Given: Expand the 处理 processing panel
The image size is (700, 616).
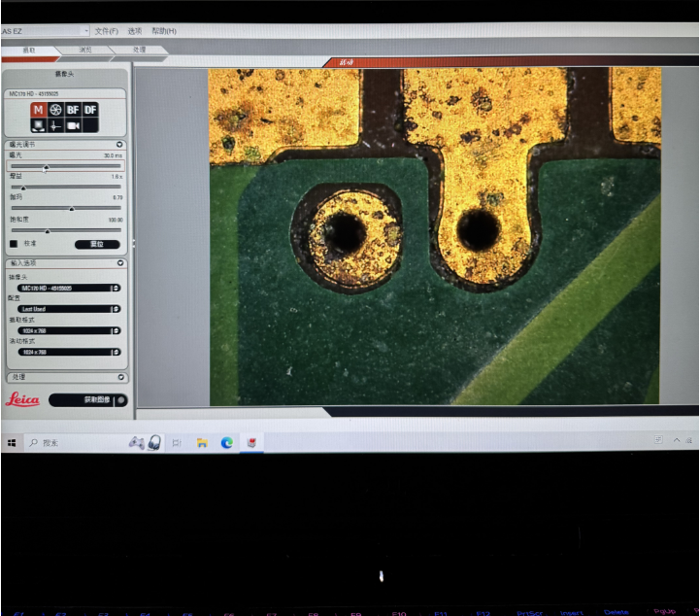Looking at the screenshot, I should (x=120, y=377).
